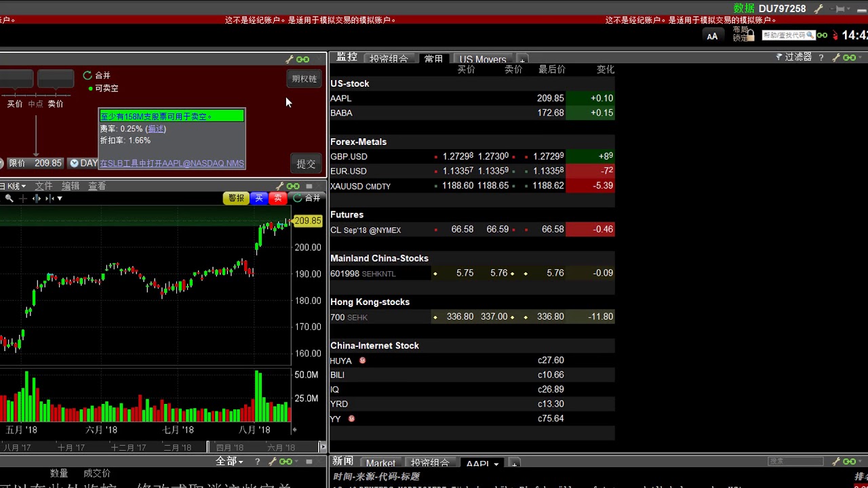Open the monitor panel wrench settings

[836, 58]
